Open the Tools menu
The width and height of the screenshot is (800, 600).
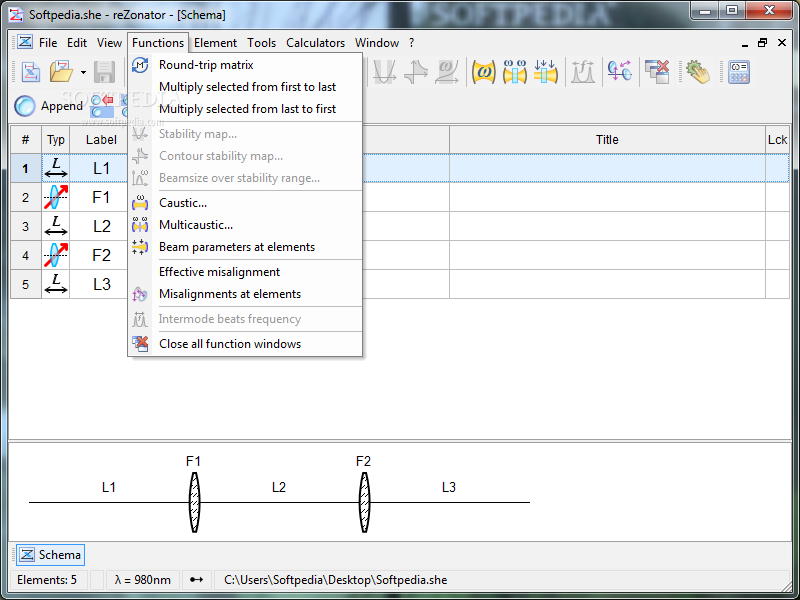pyautogui.click(x=262, y=43)
